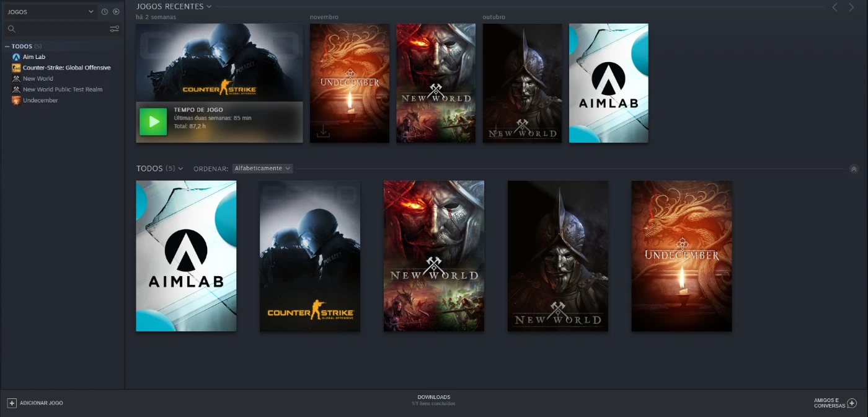Click the ADICIONAR JOGO button

(x=35, y=403)
